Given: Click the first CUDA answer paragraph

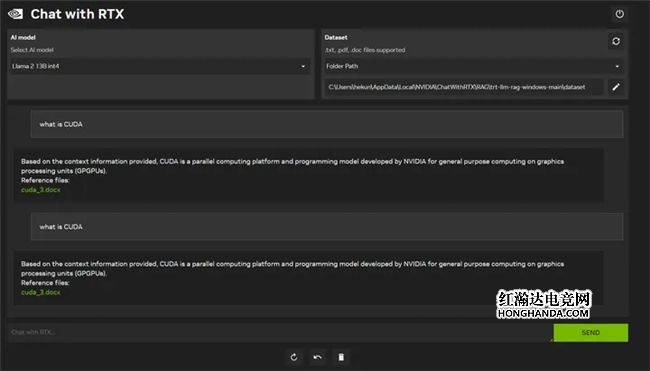Looking at the screenshot, I should coord(292,166).
